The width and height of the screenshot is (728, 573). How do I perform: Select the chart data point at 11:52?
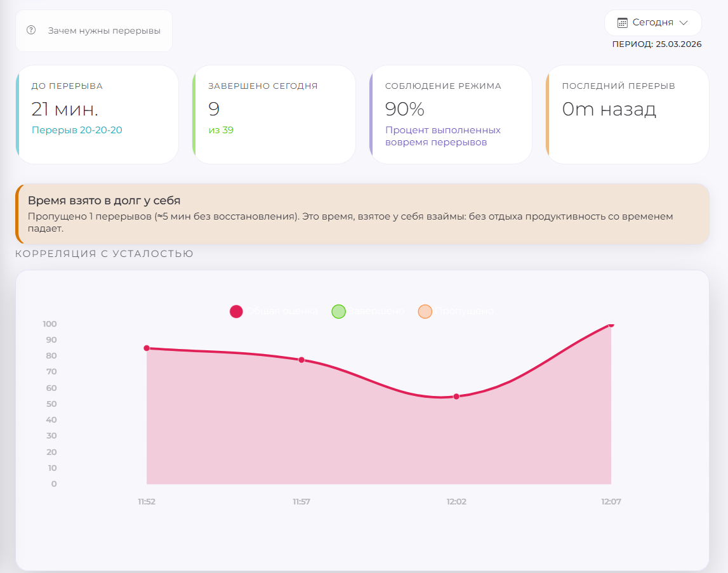147,348
